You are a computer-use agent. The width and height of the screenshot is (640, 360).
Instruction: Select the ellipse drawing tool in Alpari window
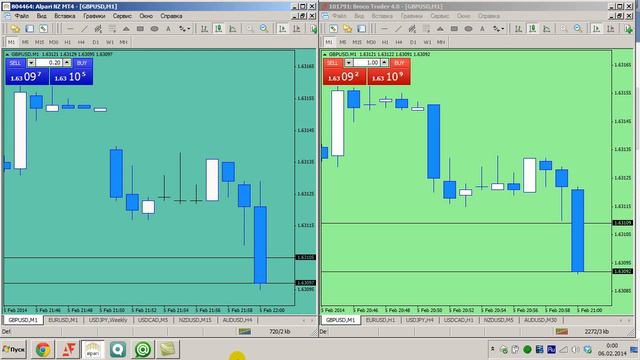(x=154, y=29)
